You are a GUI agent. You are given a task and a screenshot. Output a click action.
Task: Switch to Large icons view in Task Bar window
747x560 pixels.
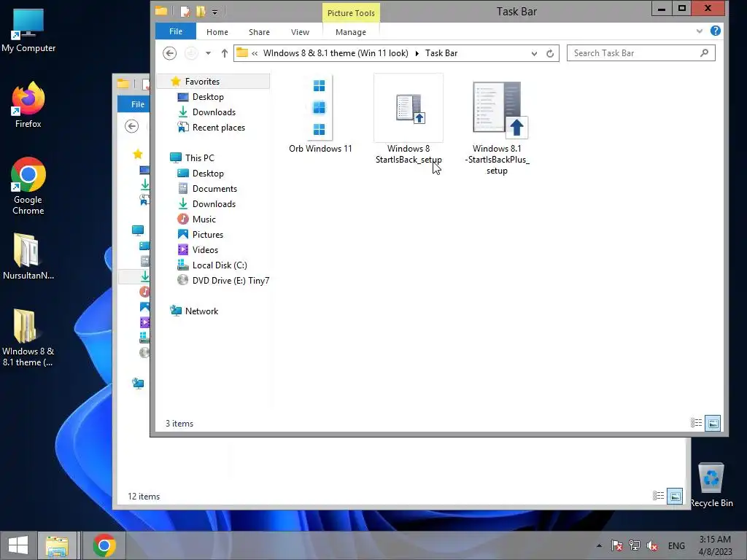(x=713, y=422)
